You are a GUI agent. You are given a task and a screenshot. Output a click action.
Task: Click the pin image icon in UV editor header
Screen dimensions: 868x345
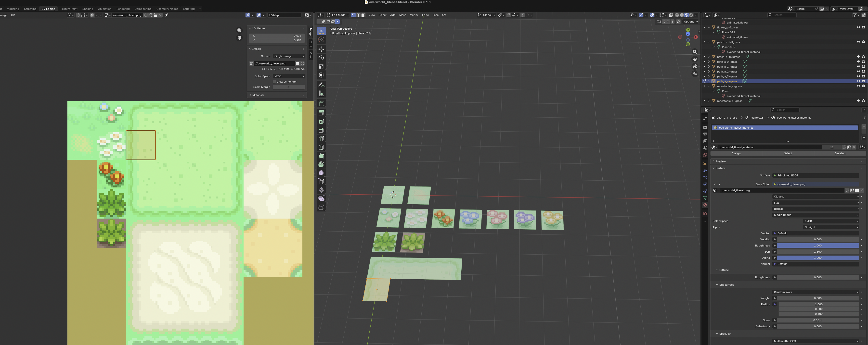pos(167,15)
